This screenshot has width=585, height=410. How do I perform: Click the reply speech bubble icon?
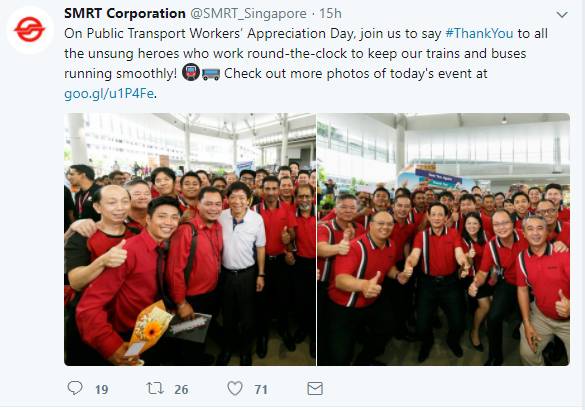(x=75, y=388)
